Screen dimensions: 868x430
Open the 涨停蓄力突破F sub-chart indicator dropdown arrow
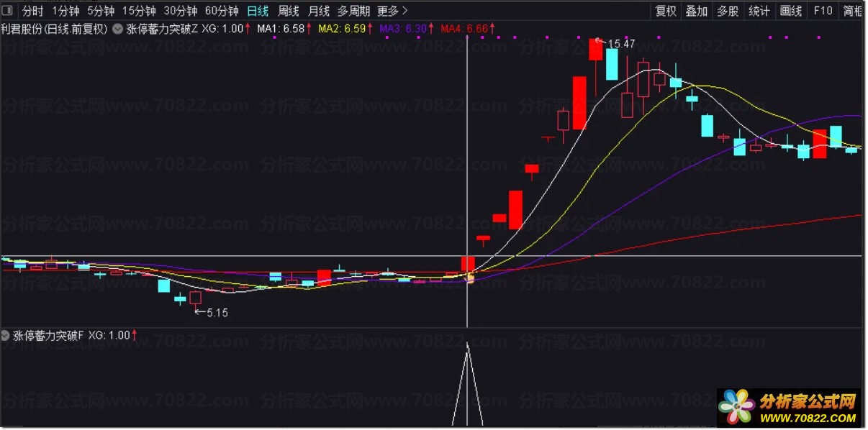(6, 335)
